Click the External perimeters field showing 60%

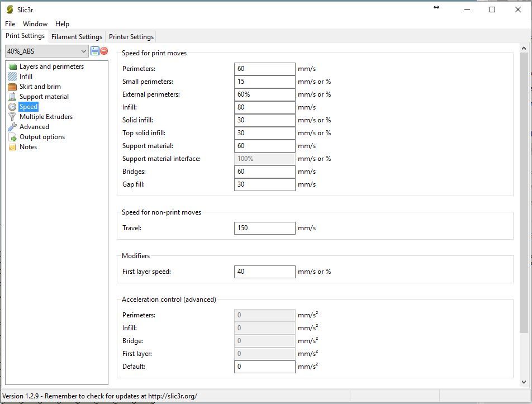pyautogui.click(x=265, y=94)
